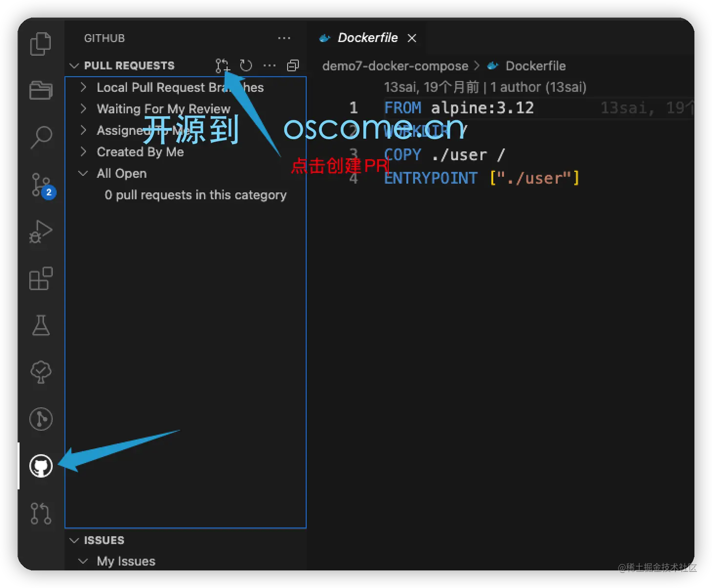712x588 pixels.
Task: Open the Testing flask view
Action: coord(41,325)
